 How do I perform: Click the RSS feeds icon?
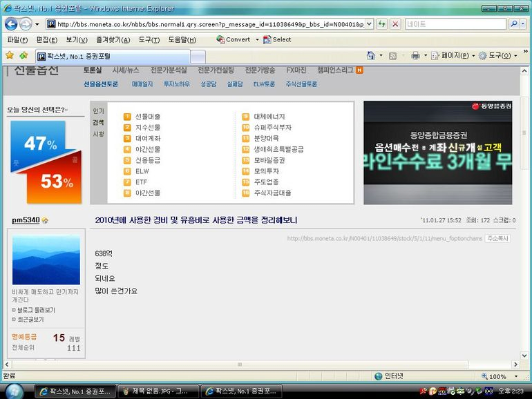click(x=392, y=56)
